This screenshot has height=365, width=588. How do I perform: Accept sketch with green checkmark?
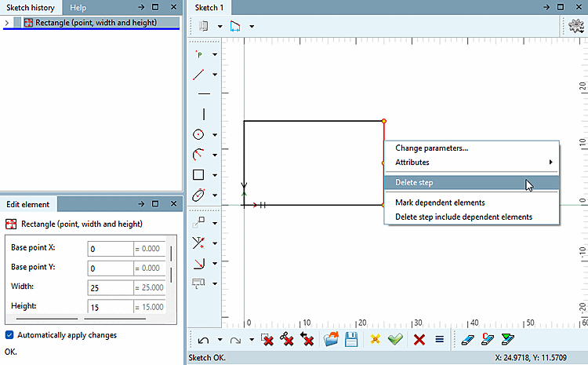tap(395, 339)
